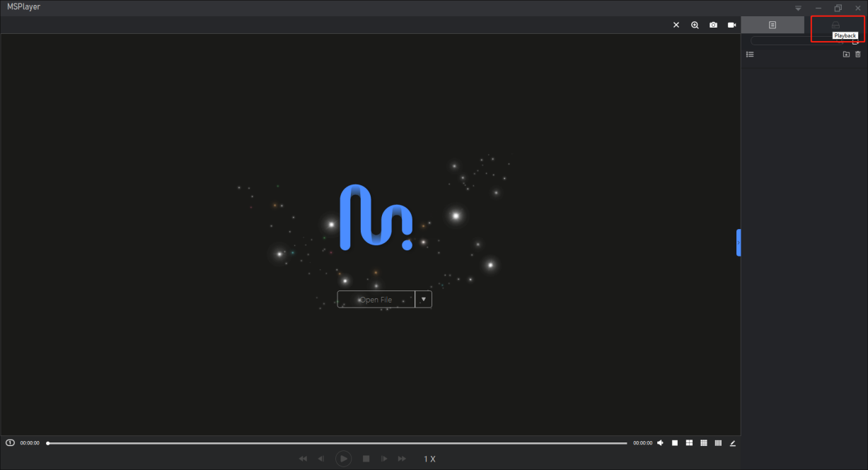Open the title bar dropdown menu icon
The height and width of the screenshot is (470, 868).
click(x=799, y=8)
